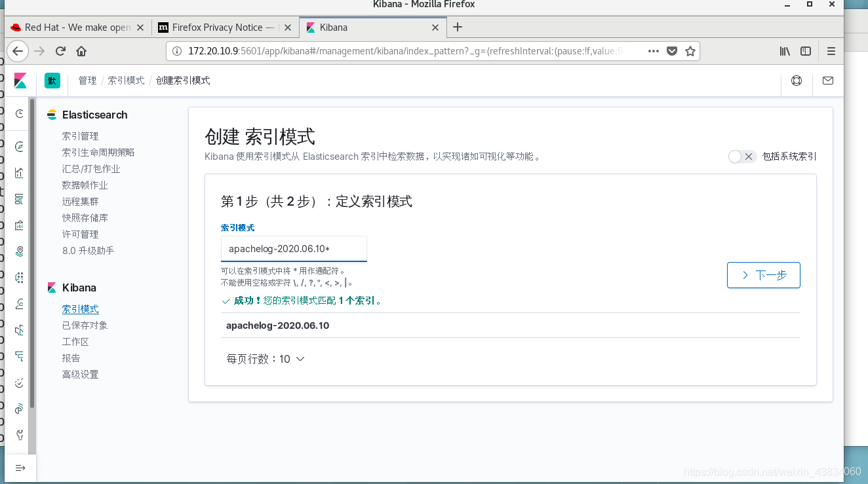The image size is (868, 484).
Task: Open 数据帧作业 link
Action: 85,185
